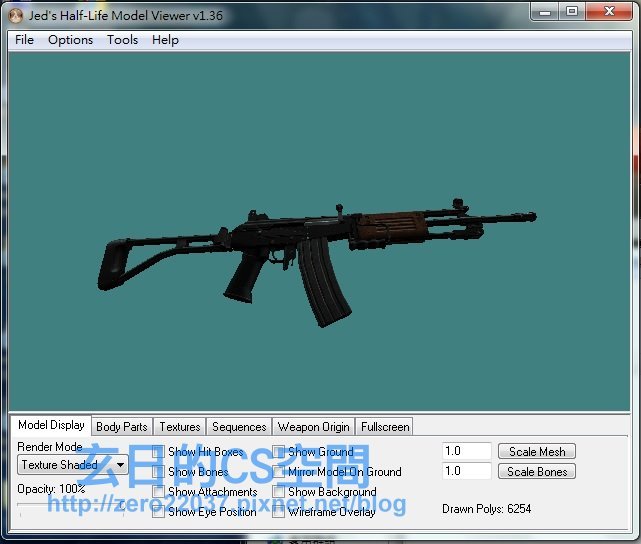Select the Model Display tab
641x544 pixels.
point(51,425)
